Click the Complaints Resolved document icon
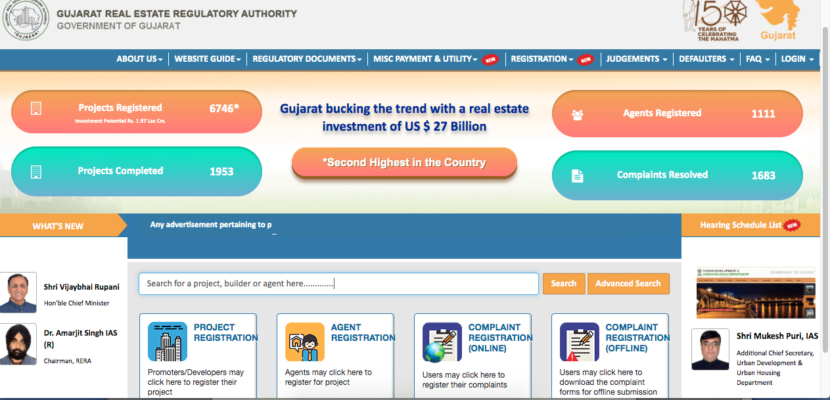Viewport: 830px width, 400px height. [x=578, y=176]
